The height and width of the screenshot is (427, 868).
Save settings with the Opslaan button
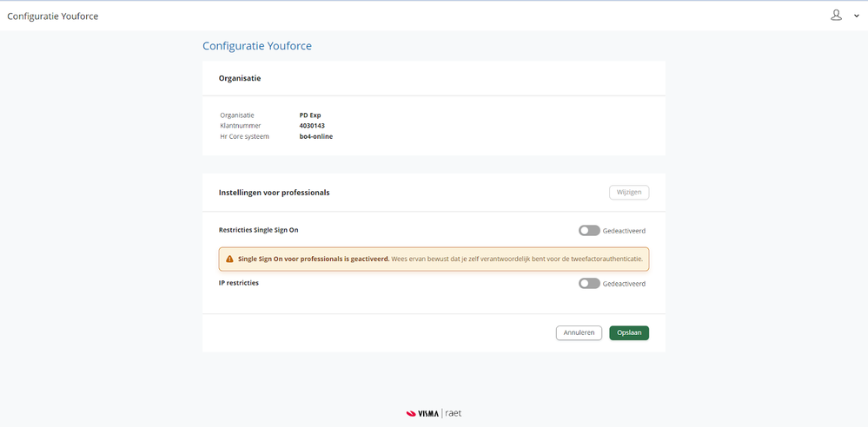coord(629,332)
